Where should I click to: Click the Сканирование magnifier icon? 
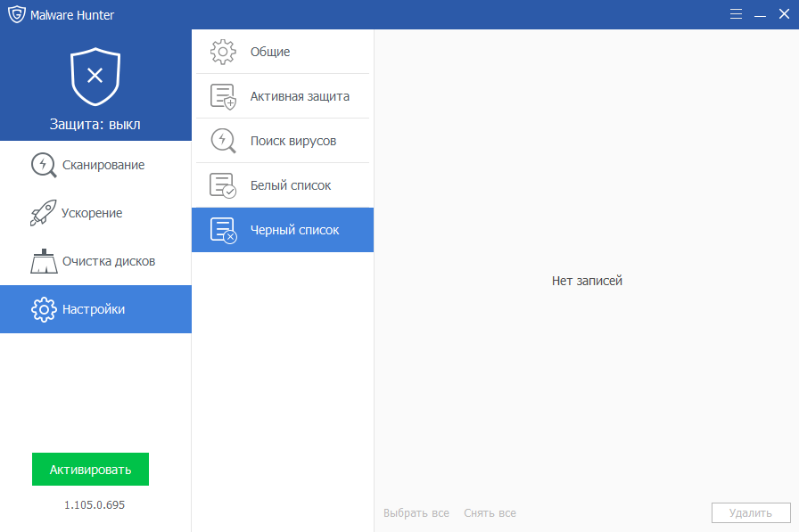(x=44, y=165)
